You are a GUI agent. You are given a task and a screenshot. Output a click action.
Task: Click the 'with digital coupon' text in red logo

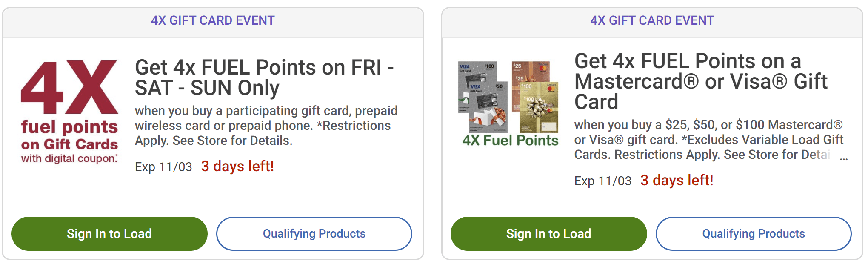point(69,158)
